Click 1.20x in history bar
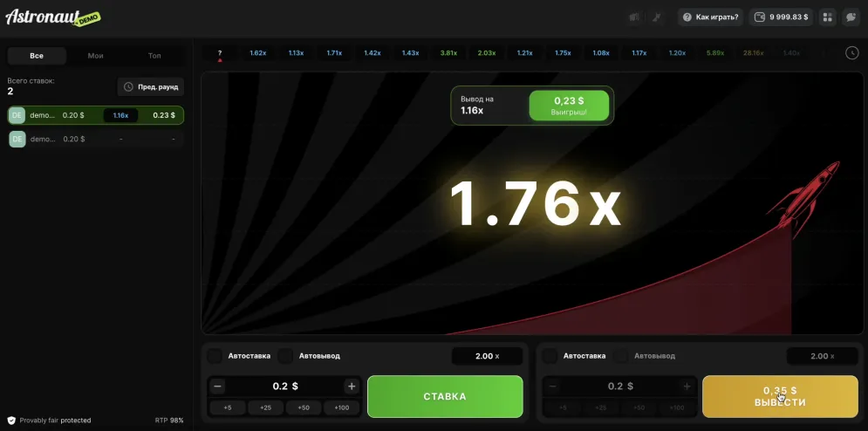The height and width of the screenshot is (431, 868). tap(678, 53)
